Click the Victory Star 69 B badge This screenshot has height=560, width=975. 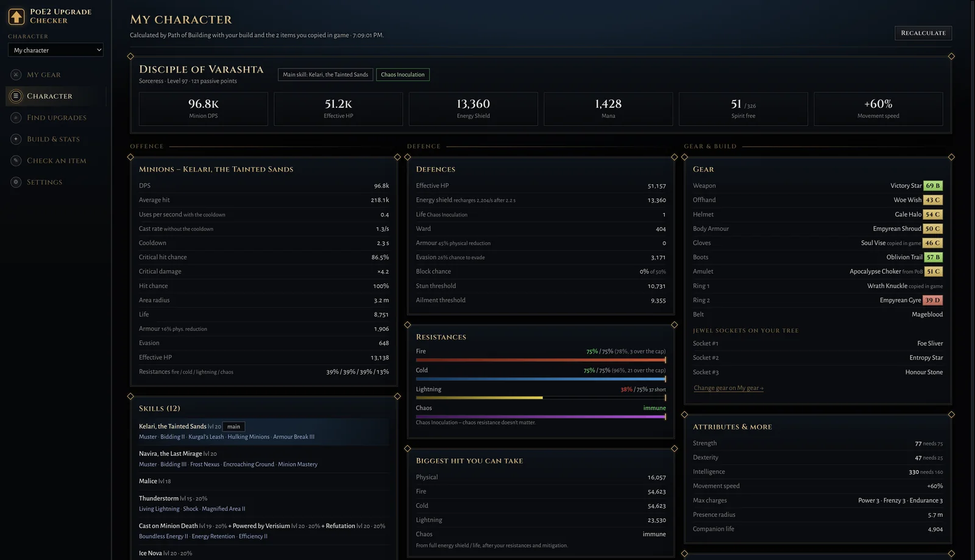click(933, 186)
